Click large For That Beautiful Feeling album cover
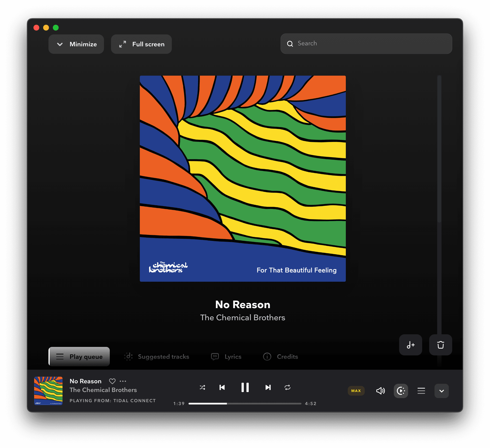490x448 pixels. 243,178
